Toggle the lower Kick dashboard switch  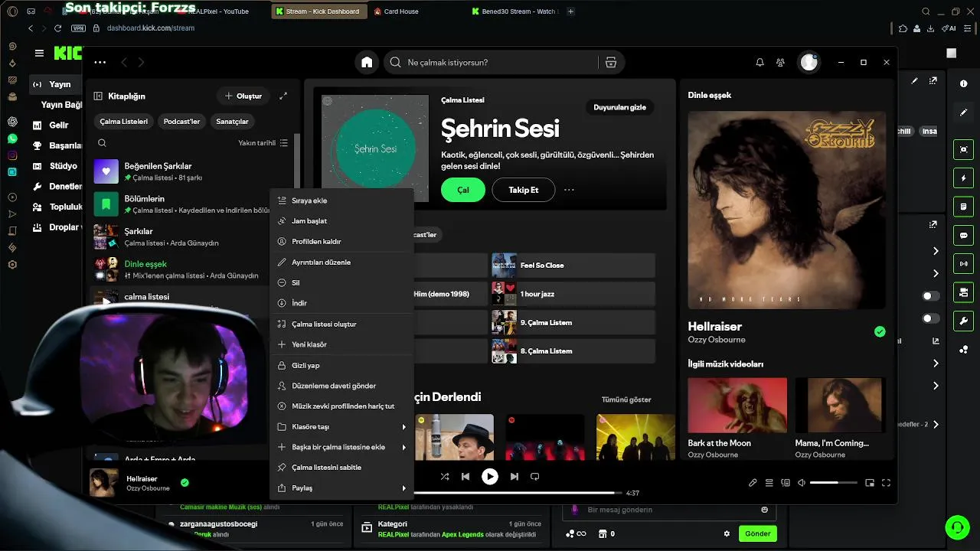tap(930, 318)
